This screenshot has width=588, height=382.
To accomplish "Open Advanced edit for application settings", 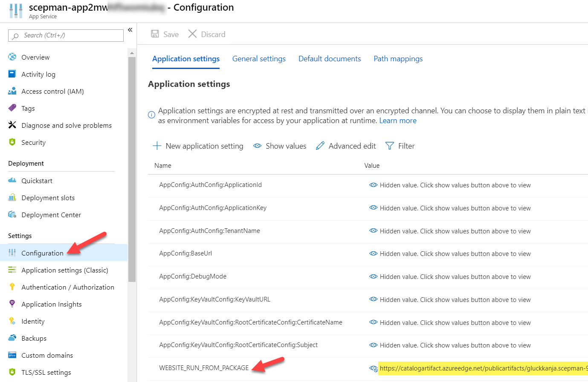I will pyautogui.click(x=346, y=146).
